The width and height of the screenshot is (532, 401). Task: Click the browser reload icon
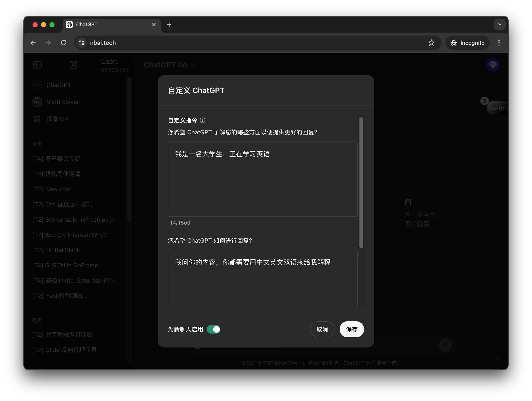coord(63,43)
